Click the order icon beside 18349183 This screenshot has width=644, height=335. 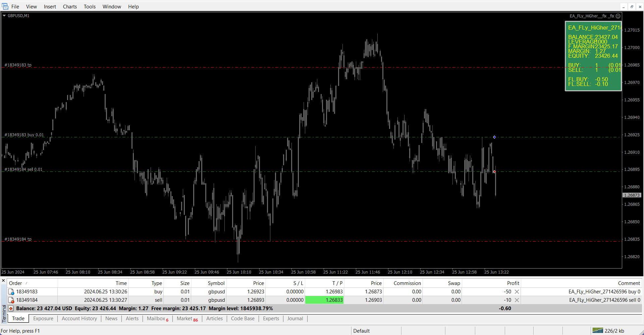pyautogui.click(x=11, y=292)
